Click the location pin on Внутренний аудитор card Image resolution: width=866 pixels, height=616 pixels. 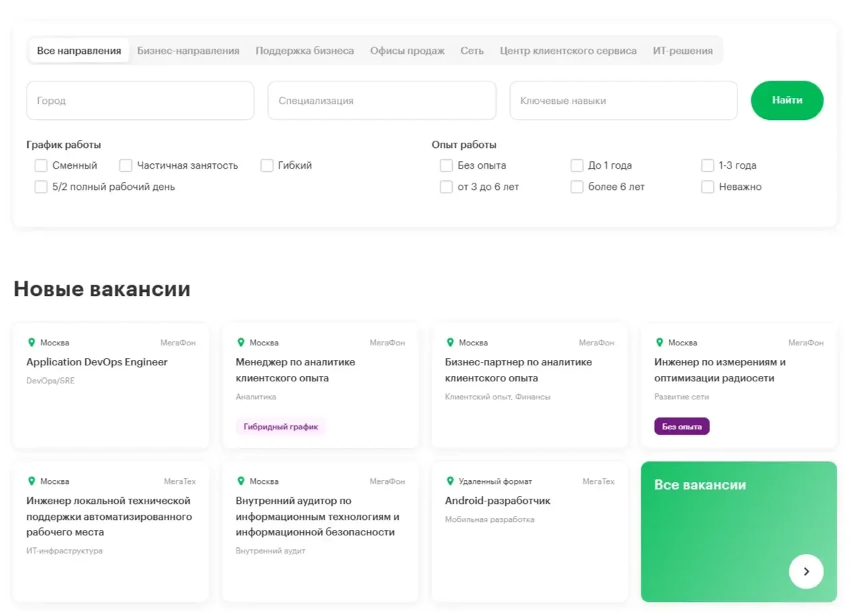[x=241, y=481]
